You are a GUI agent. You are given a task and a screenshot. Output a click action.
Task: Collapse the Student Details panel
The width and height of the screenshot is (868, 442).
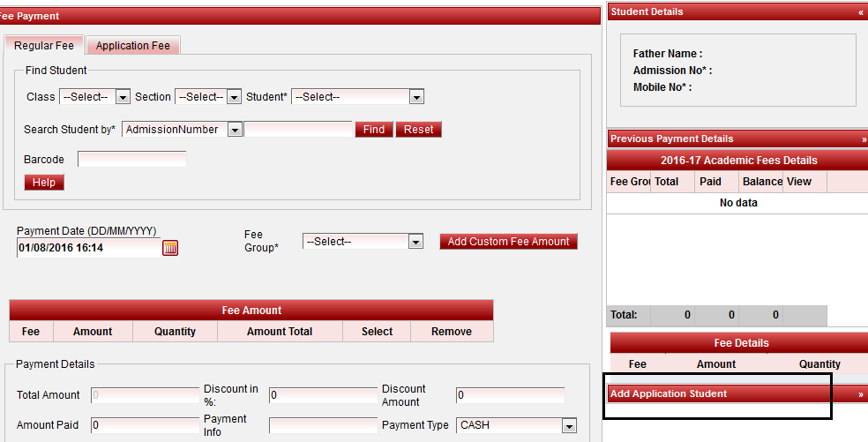point(860,12)
